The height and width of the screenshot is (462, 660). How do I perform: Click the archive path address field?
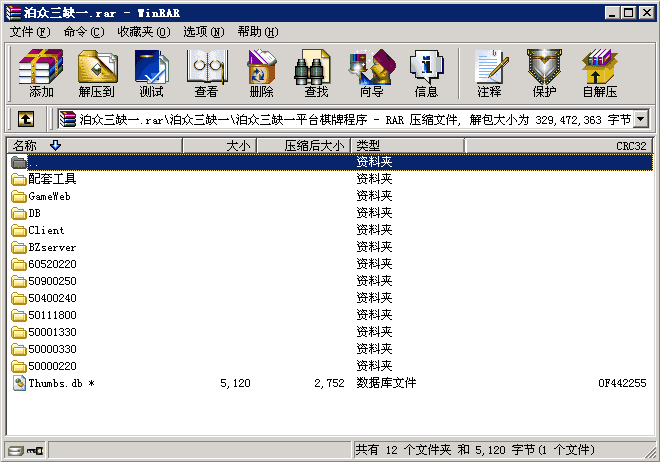[x=345, y=119]
